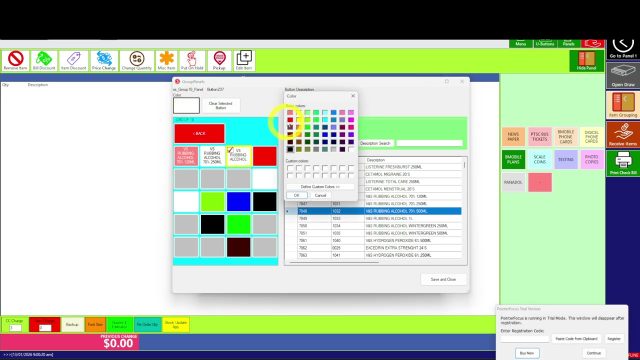Open the Main Menu tab
Image resolution: width=640 pixels, height=360 pixels.
tap(520, 43)
